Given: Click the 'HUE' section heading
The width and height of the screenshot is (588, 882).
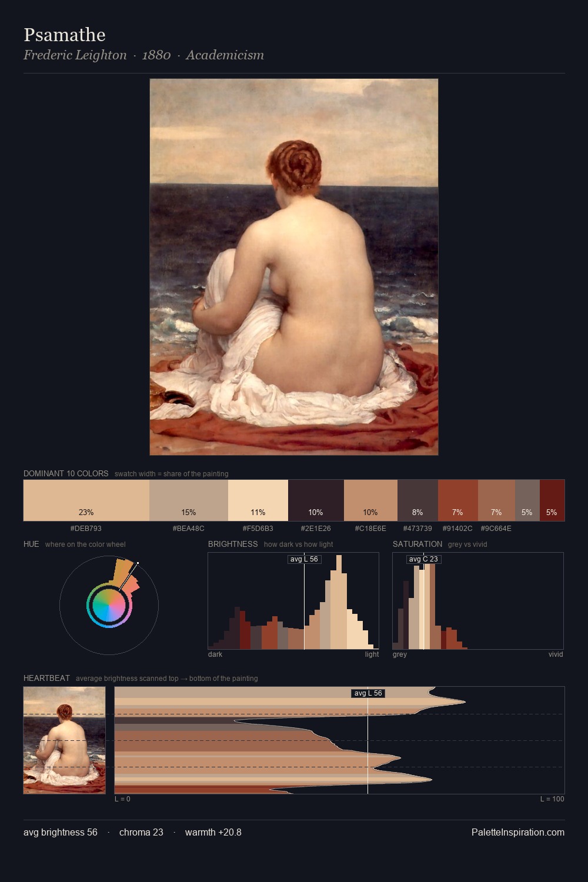Looking at the screenshot, I should point(31,544).
